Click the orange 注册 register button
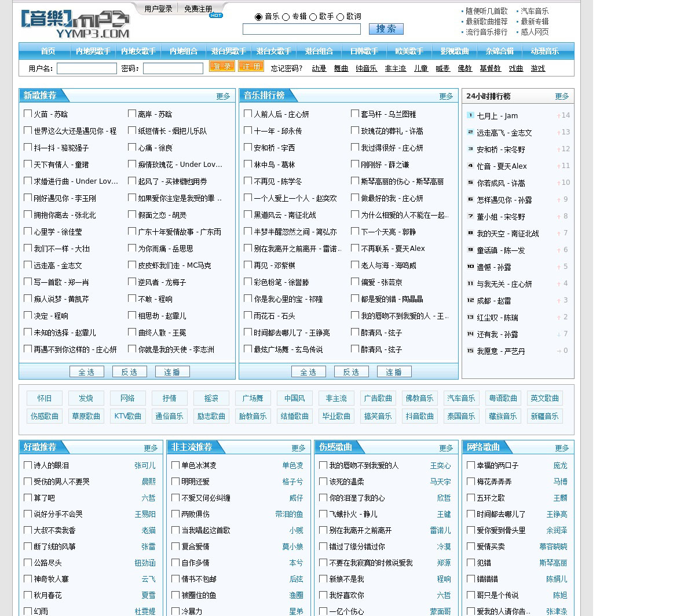 [251, 67]
